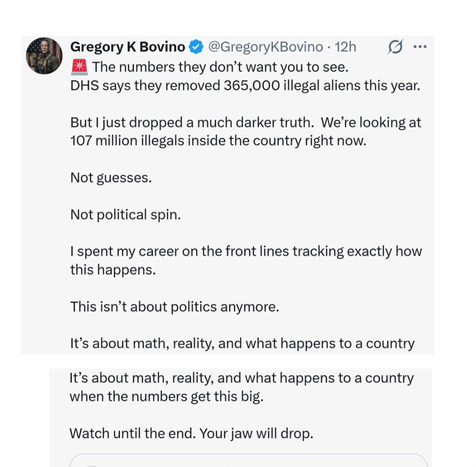Visit the @GregoryKBovino handle link
The image size is (476, 467).
point(266,47)
